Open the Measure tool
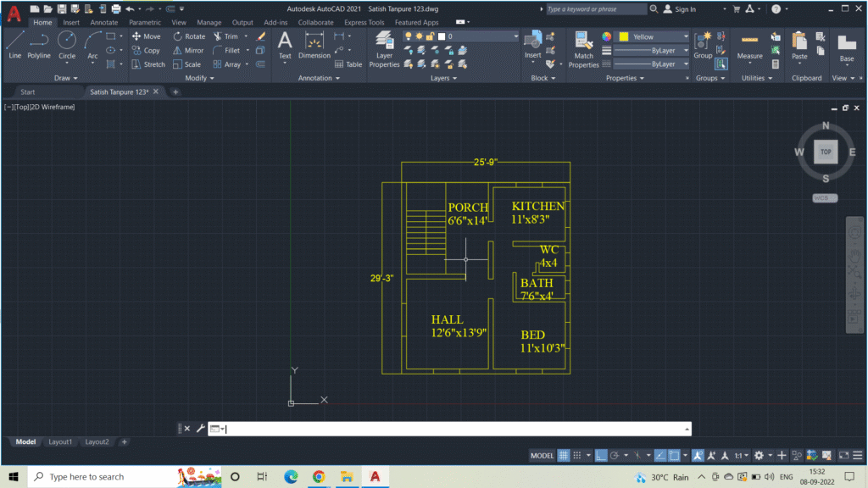This screenshot has height=488, width=868. pos(749,45)
